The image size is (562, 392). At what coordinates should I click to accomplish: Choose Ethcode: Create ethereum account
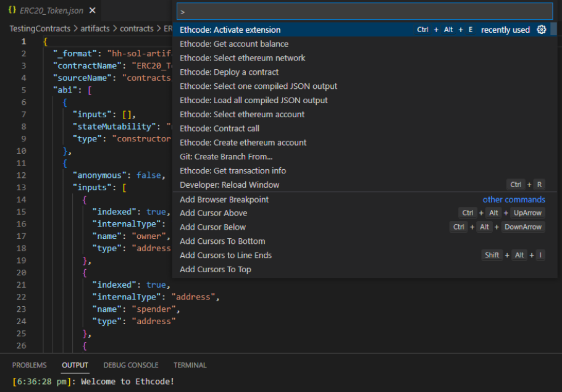click(x=243, y=143)
